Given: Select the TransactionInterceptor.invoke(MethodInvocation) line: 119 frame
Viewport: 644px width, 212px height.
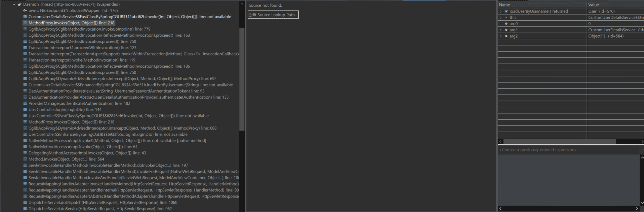Looking at the screenshot, I should click(82, 60).
